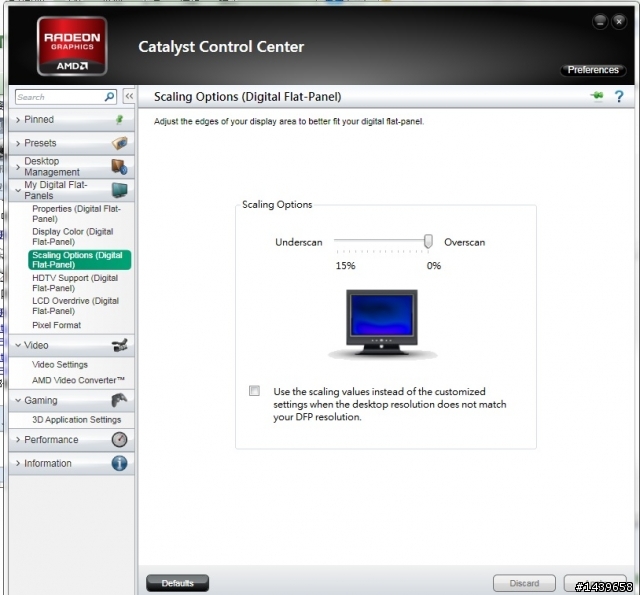The width and height of the screenshot is (640, 595).
Task: Click the 0% overscan label
Action: pyautogui.click(x=434, y=266)
